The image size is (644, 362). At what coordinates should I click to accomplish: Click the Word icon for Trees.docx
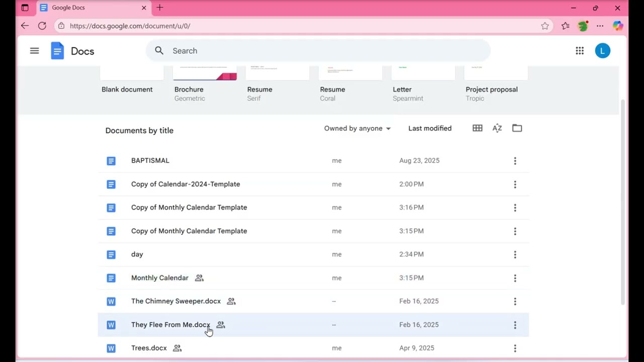click(x=111, y=348)
